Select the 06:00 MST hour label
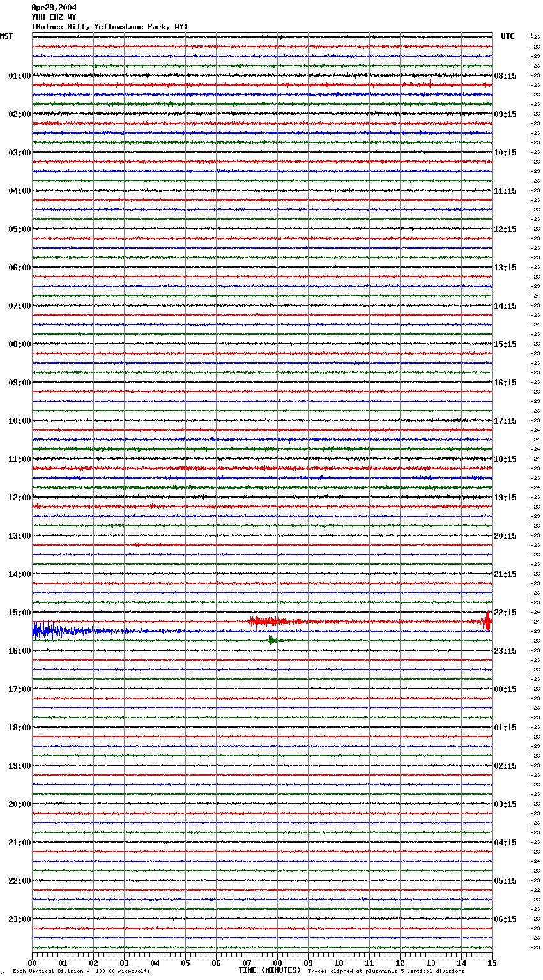The width and height of the screenshot is (543, 980). [x=20, y=268]
